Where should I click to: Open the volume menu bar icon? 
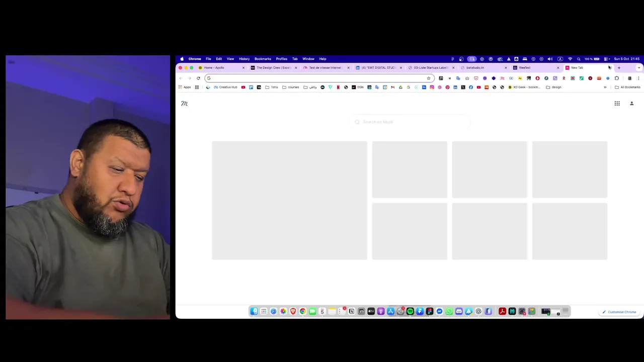pyautogui.click(x=550, y=59)
